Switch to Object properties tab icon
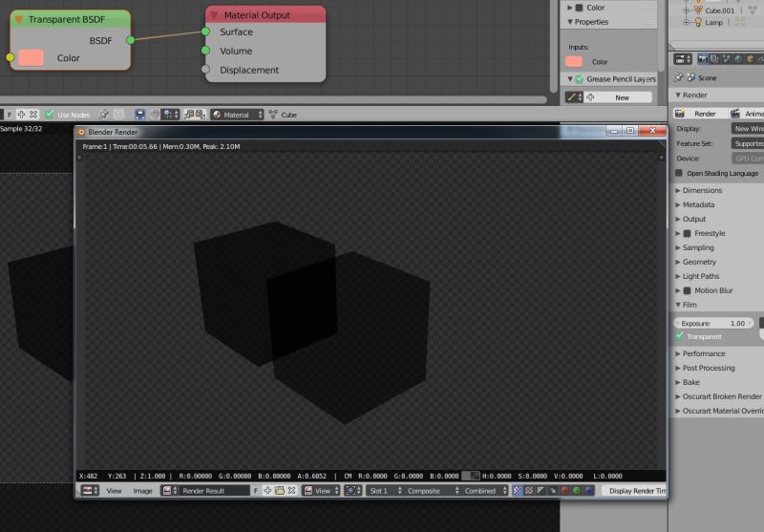The image size is (764, 532). tap(751, 59)
